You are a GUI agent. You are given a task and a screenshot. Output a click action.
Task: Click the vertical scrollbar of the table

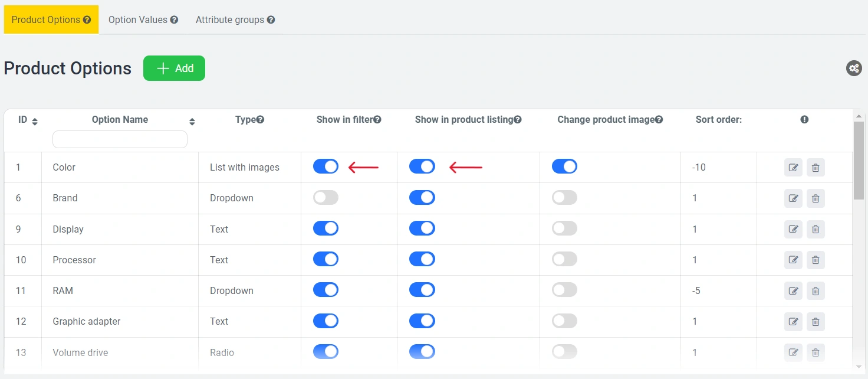pyautogui.click(x=858, y=159)
